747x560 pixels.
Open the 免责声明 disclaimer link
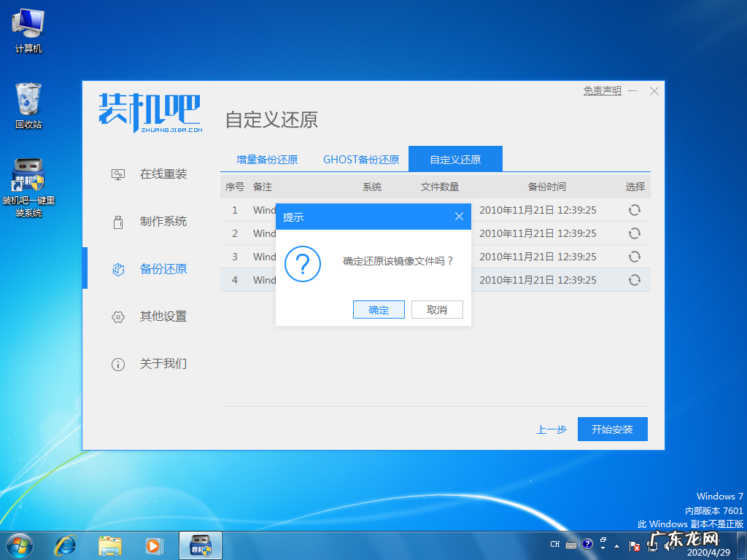(601, 90)
